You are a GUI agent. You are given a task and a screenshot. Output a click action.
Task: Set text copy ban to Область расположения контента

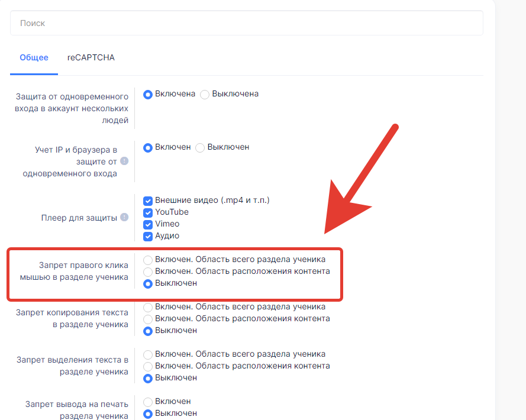click(x=148, y=319)
